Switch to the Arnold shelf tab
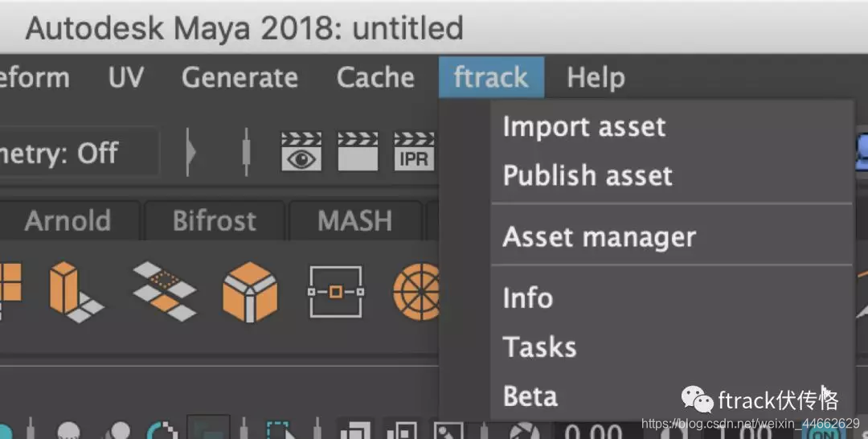The width and height of the screenshot is (868, 439). tap(68, 221)
